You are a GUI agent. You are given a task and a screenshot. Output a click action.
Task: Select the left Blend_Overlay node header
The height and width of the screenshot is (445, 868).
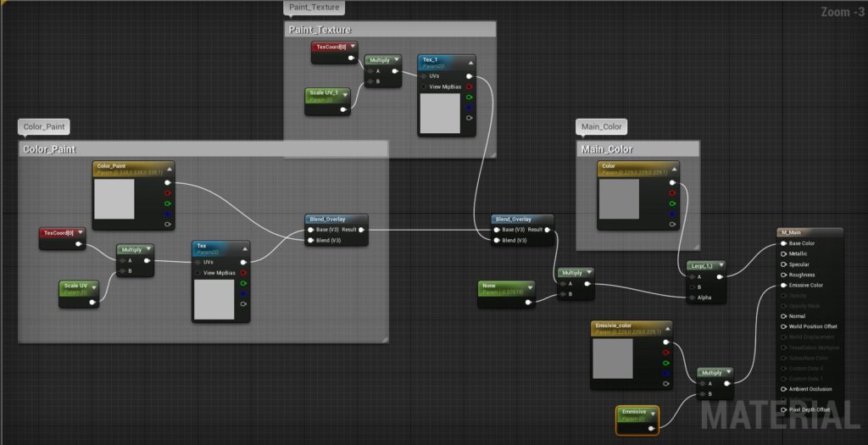[x=336, y=220]
